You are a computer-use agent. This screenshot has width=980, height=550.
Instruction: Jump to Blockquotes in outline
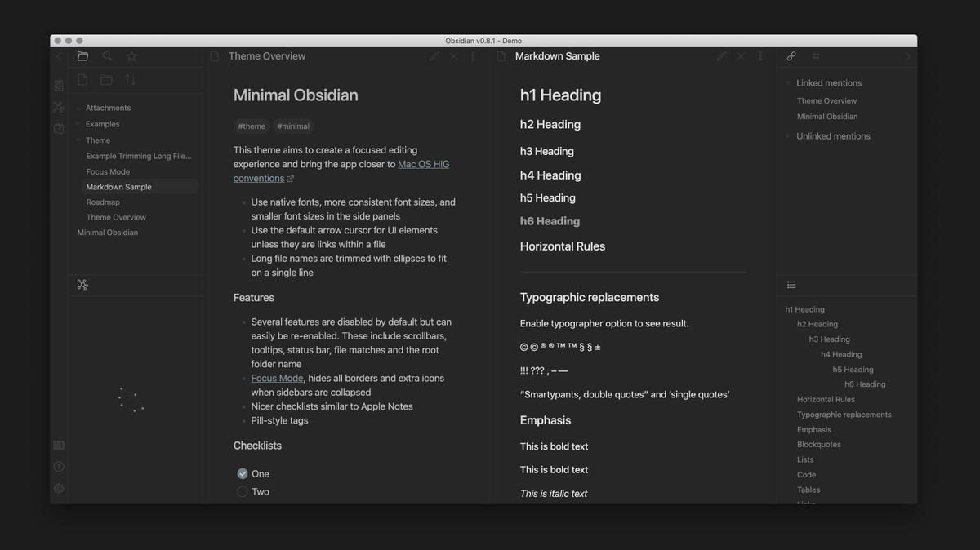click(819, 445)
